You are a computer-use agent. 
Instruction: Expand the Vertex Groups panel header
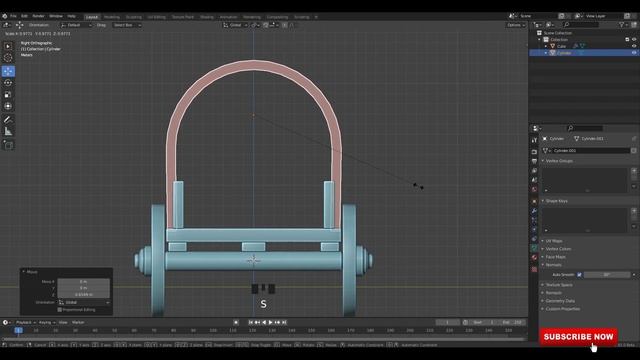[x=559, y=161]
